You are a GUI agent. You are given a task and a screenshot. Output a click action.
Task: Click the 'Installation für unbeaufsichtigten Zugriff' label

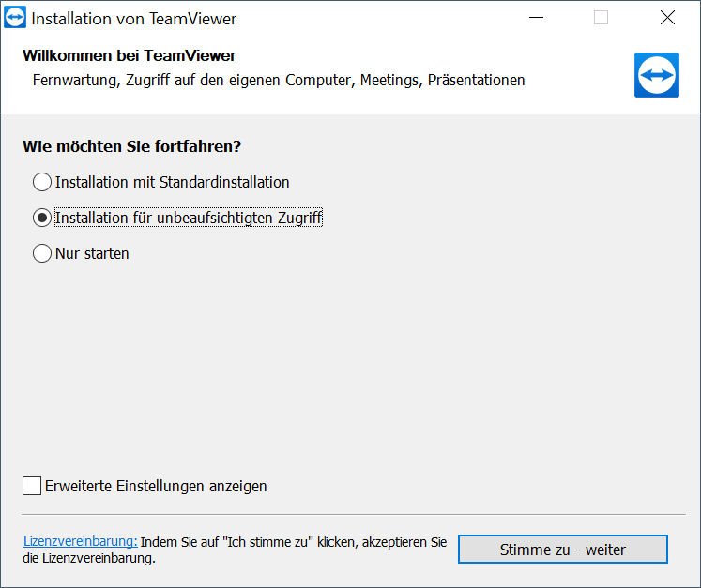[189, 219]
